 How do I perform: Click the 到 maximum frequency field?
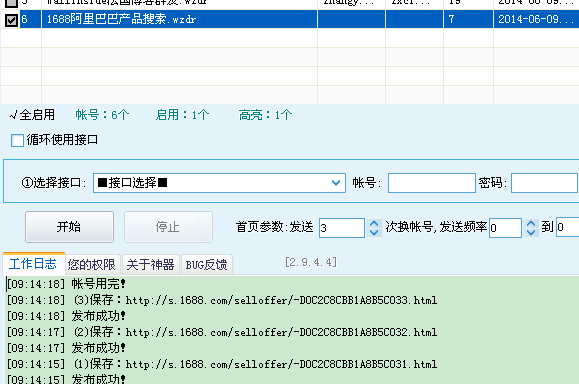coord(568,227)
